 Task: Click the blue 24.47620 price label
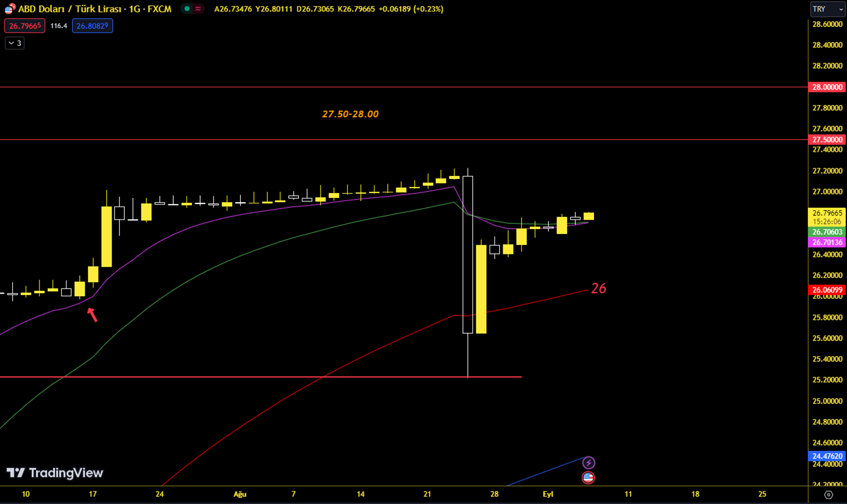827,456
